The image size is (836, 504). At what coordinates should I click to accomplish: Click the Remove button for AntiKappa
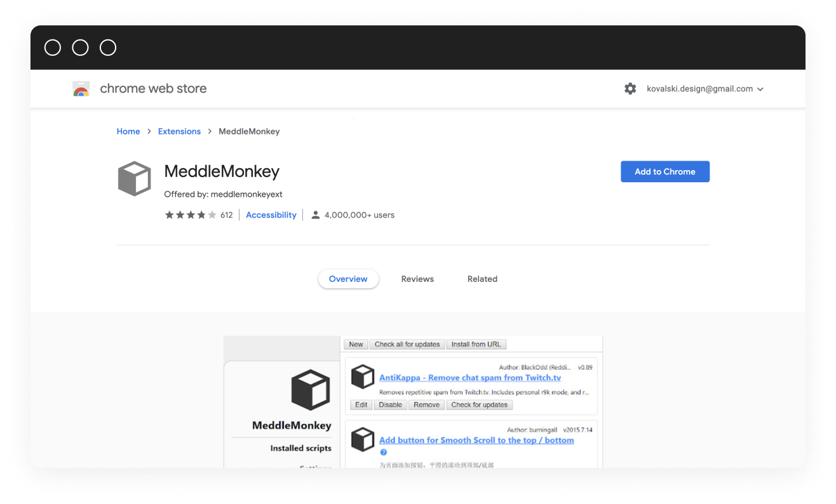tap(427, 405)
